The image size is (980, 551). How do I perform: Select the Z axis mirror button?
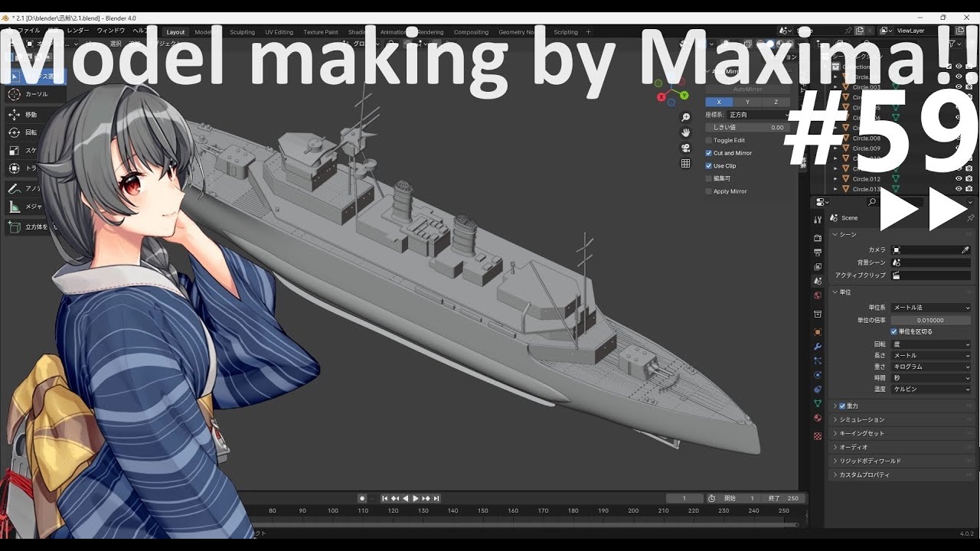tap(776, 102)
